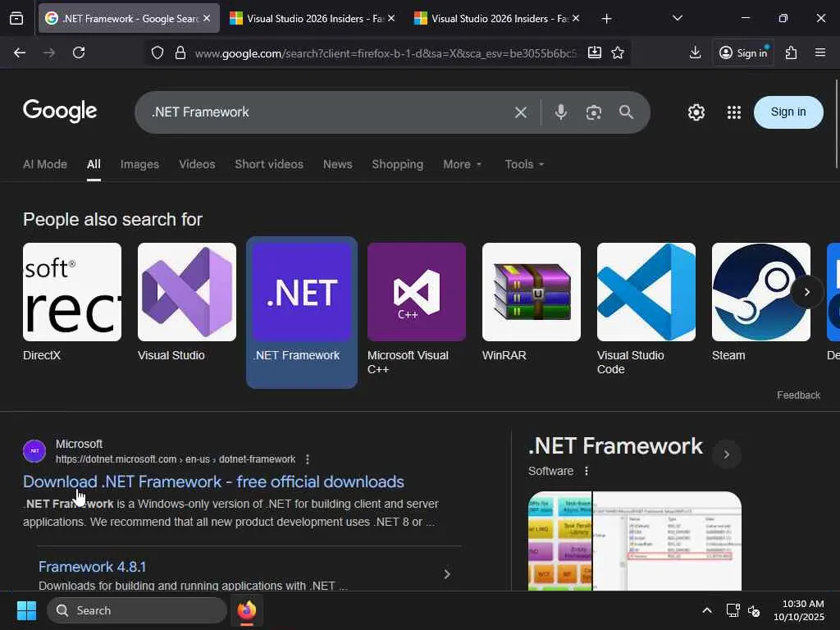Click the install app icon in address bar
840x630 pixels.
(x=594, y=52)
